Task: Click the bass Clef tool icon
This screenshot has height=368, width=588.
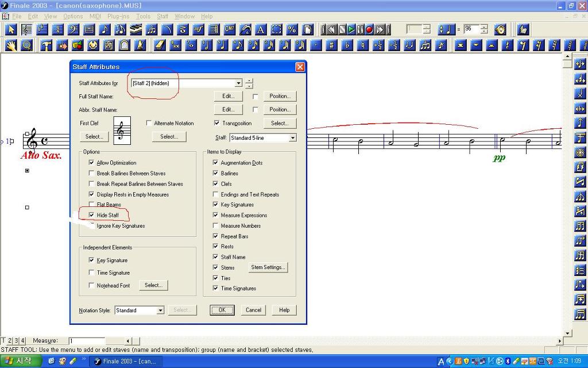Action: (x=73, y=29)
